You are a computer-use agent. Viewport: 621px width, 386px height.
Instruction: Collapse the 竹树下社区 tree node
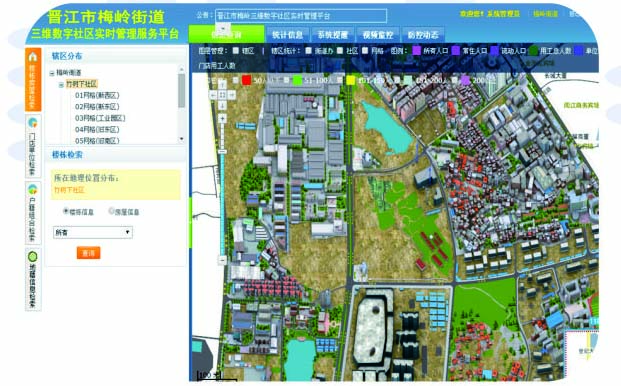tap(61, 85)
